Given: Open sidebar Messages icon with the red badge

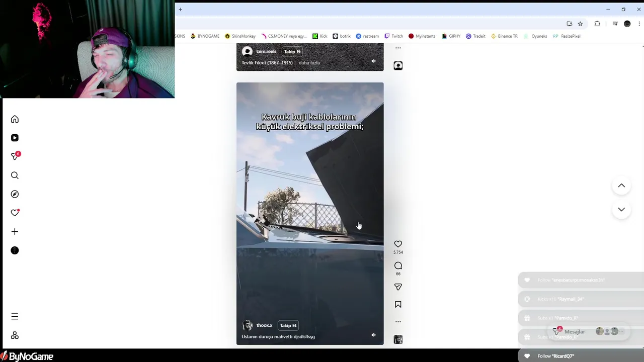Looking at the screenshot, I should (x=15, y=156).
